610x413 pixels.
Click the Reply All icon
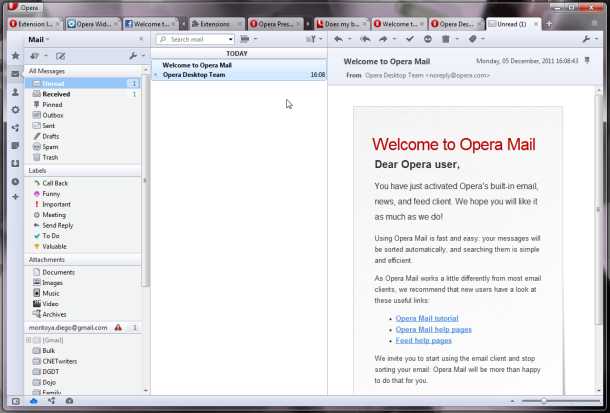365,39
